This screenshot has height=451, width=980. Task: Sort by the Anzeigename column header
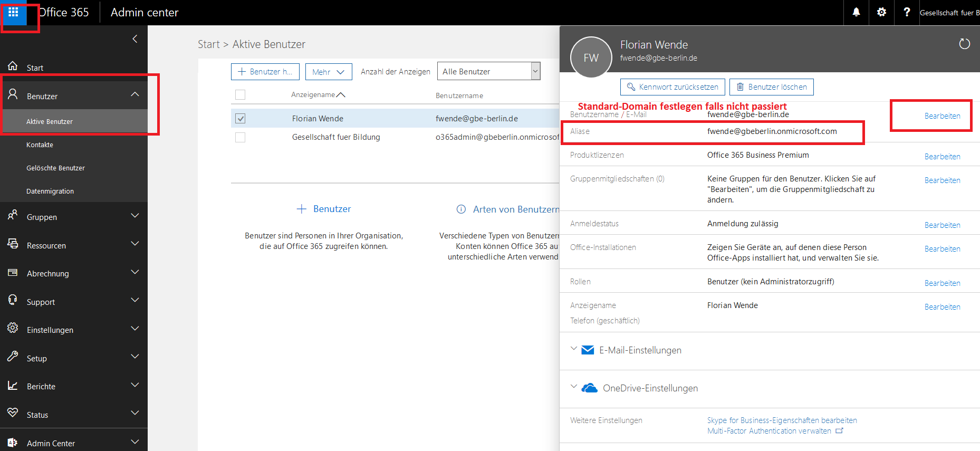point(313,95)
